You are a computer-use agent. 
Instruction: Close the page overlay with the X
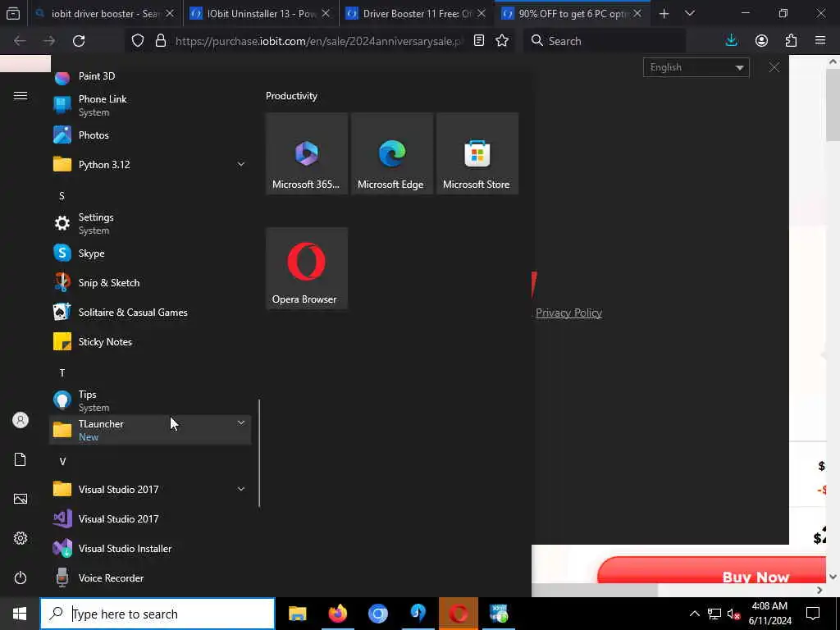point(774,67)
